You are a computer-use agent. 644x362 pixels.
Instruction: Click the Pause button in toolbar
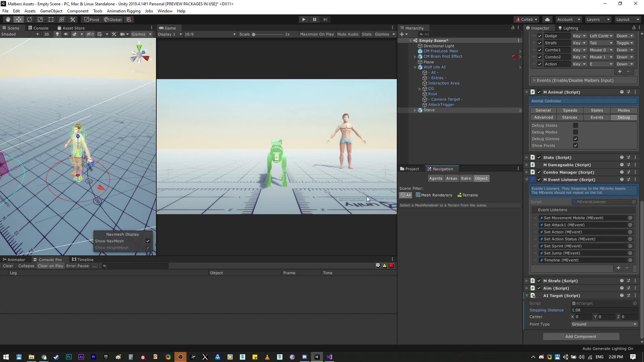click(x=314, y=19)
